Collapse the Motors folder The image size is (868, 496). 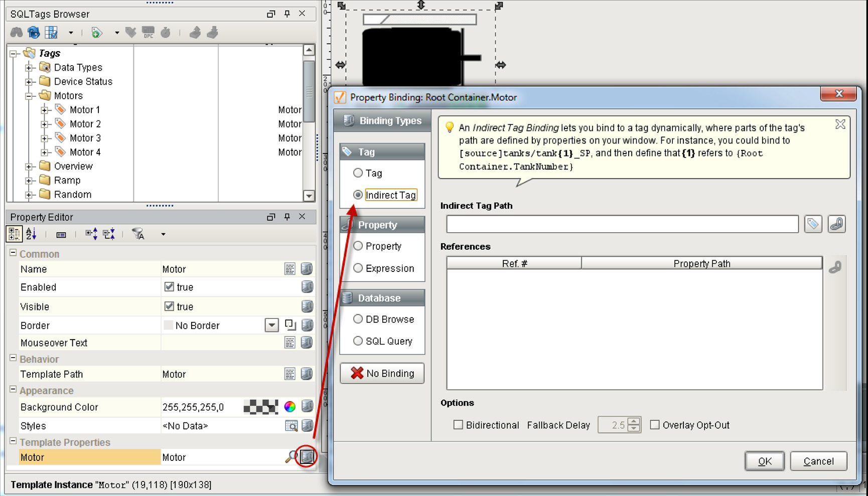click(29, 95)
